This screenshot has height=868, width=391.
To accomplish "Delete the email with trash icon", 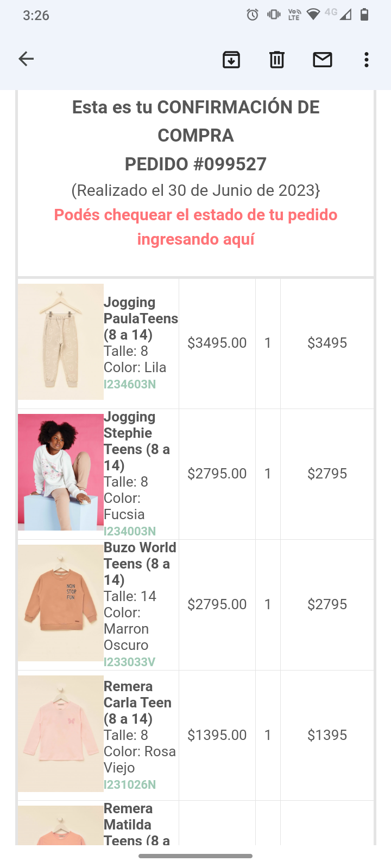I will click(277, 60).
